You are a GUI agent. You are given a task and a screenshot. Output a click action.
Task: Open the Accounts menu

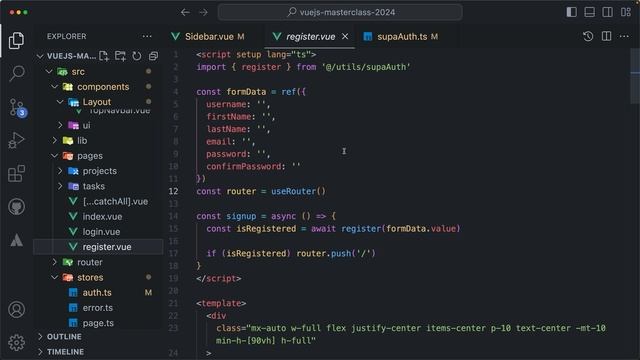coord(16,310)
